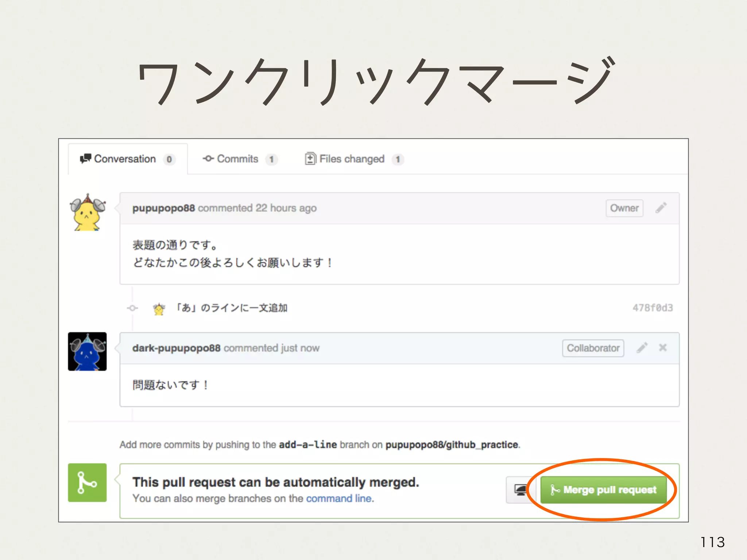Click the green merge branch icon square
The height and width of the screenshot is (560, 747).
point(88,483)
